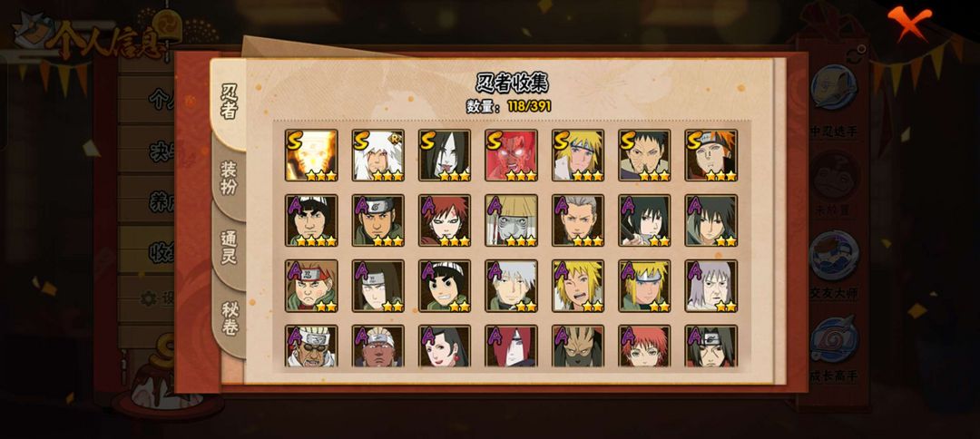Choose the straw-hat masked A-rank ninja
The image size is (980, 439).
point(511,220)
